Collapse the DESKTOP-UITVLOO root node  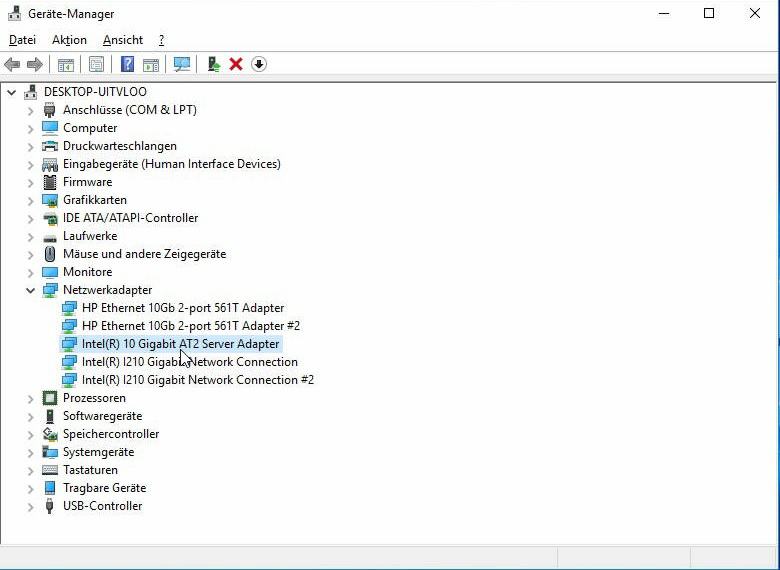point(11,92)
